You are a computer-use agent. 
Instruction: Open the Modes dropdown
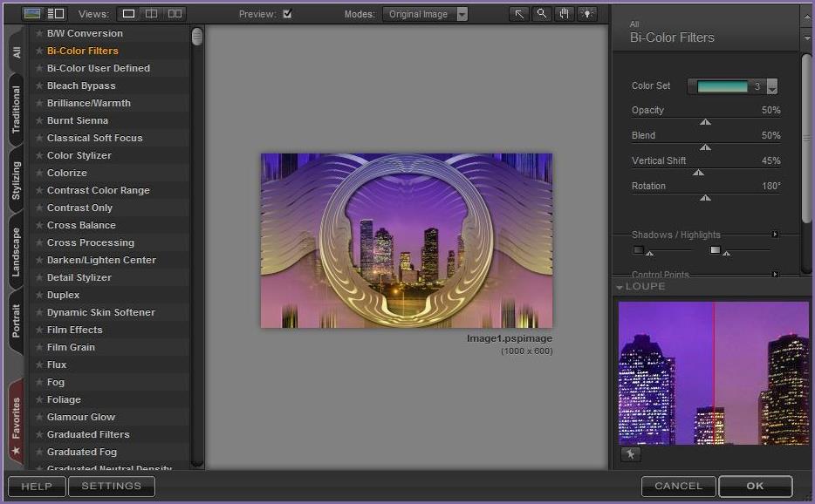[x=462, y=14]
